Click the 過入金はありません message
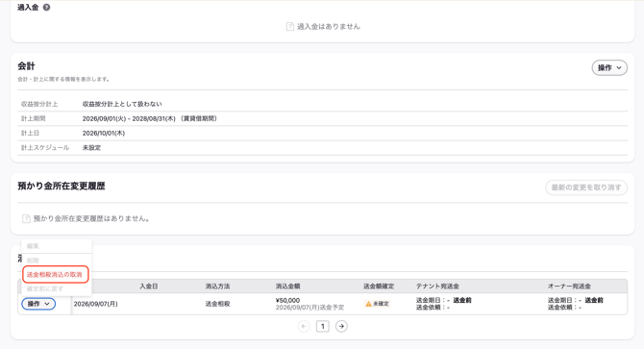644x349 pixels. coord(328,27)
